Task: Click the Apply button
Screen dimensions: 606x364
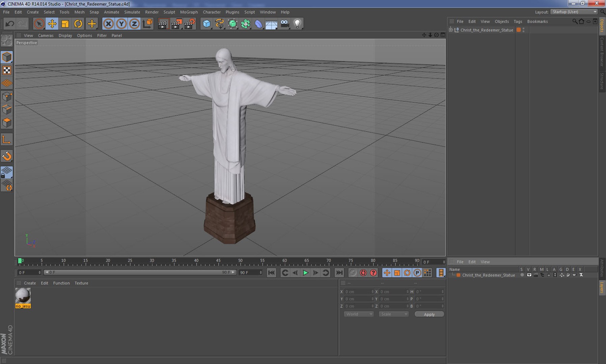Action: [x=429, y=314]
